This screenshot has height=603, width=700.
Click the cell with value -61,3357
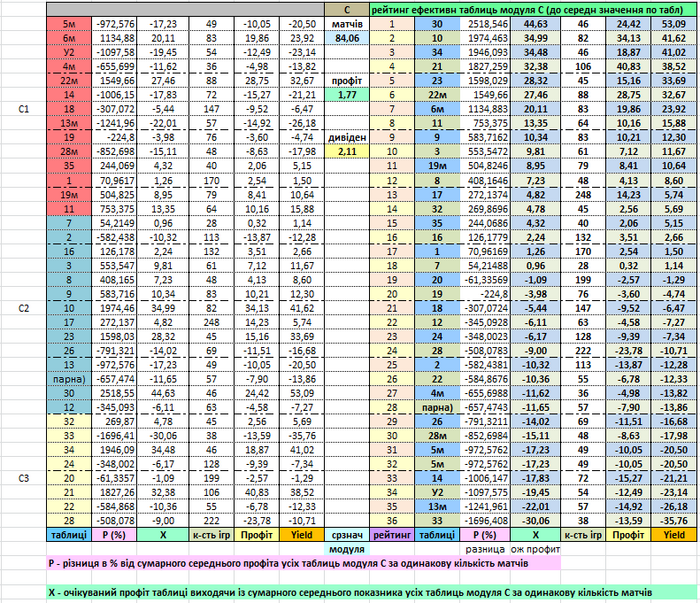tap(114, 478)
